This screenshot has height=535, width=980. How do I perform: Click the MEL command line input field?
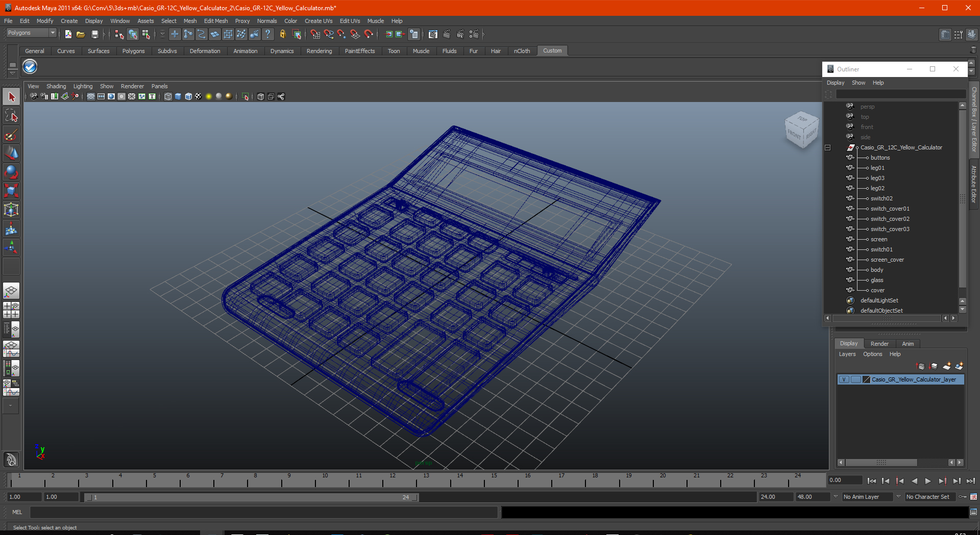click(263, 512)
